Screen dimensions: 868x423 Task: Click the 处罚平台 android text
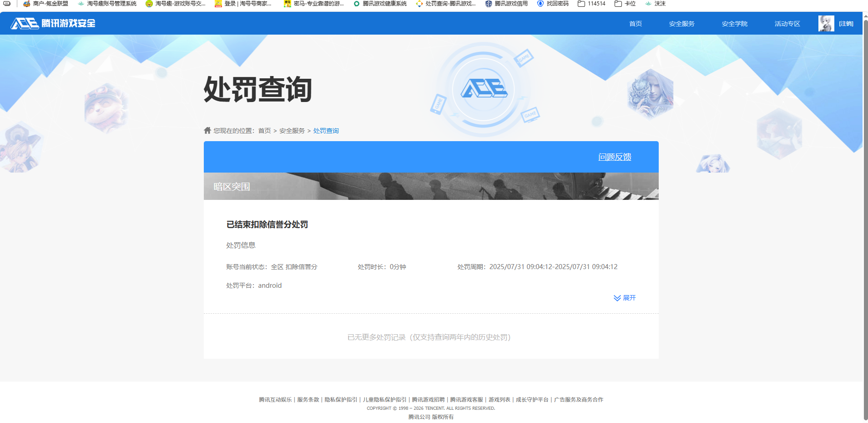254,285
